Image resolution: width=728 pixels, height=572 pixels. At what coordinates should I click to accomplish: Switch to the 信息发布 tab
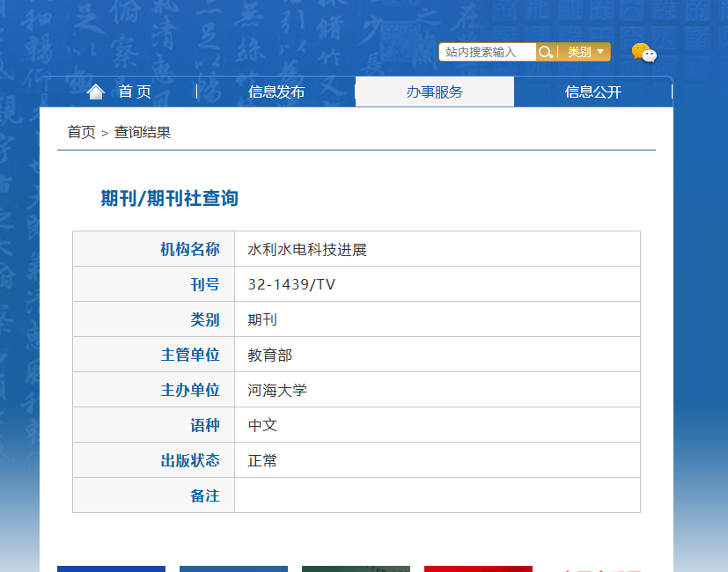pyautogui.click(x=276, y=92)
